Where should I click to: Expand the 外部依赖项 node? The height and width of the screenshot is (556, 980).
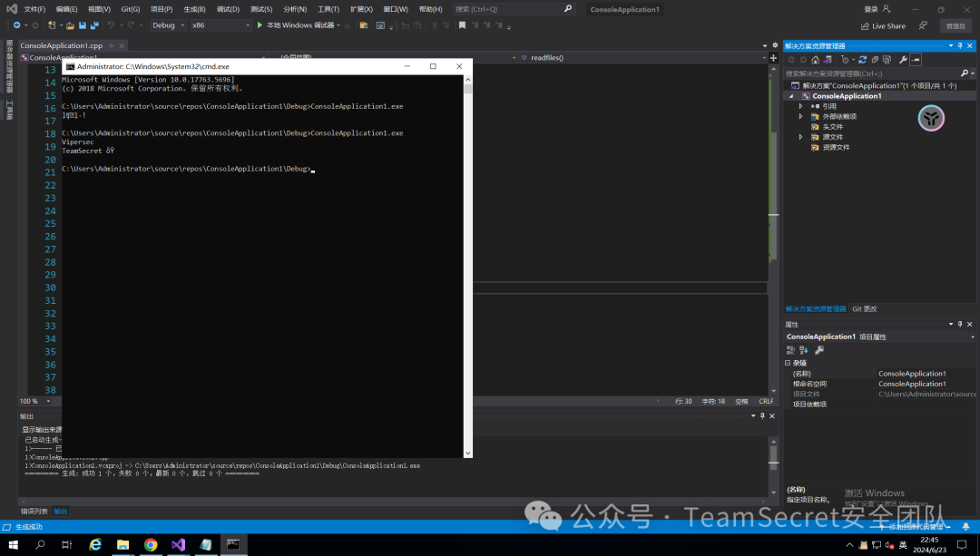pos(800,117)
